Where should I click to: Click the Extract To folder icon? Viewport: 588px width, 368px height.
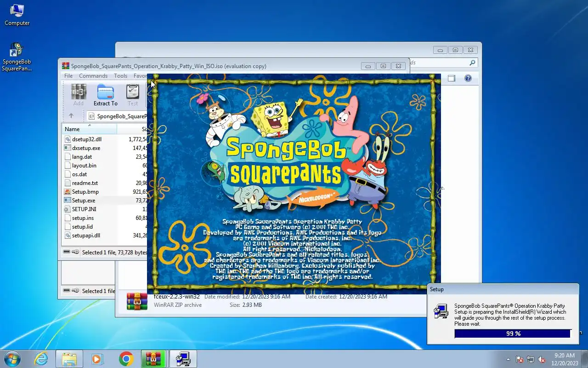coord(106,92)
